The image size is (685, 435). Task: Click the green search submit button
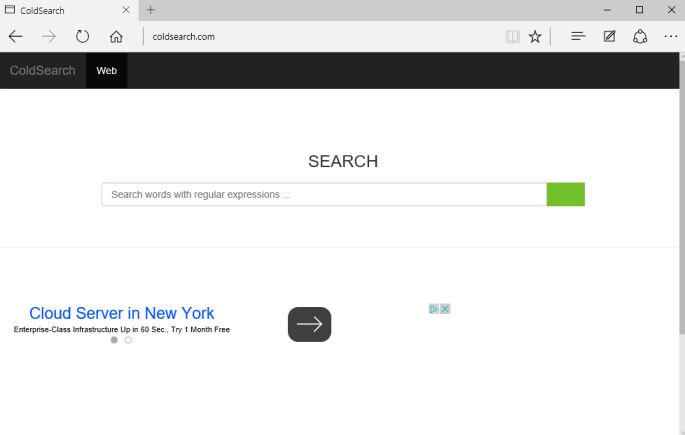point(566,194)
